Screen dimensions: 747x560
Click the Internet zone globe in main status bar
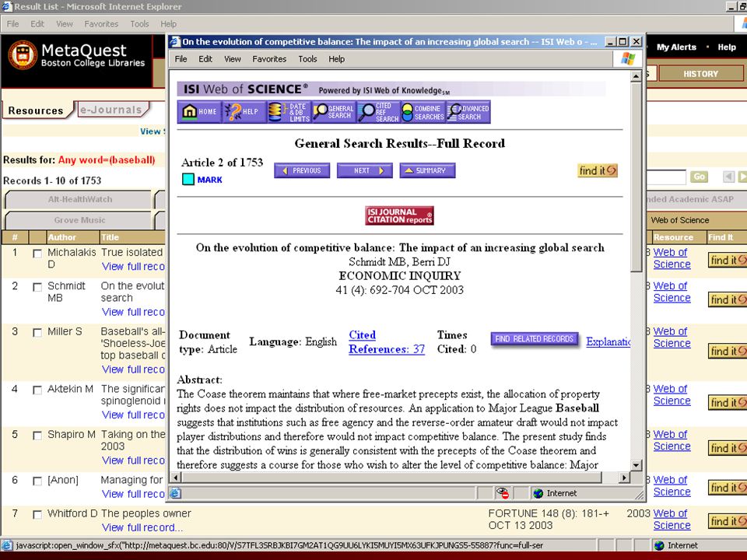(x=659, y=546)
